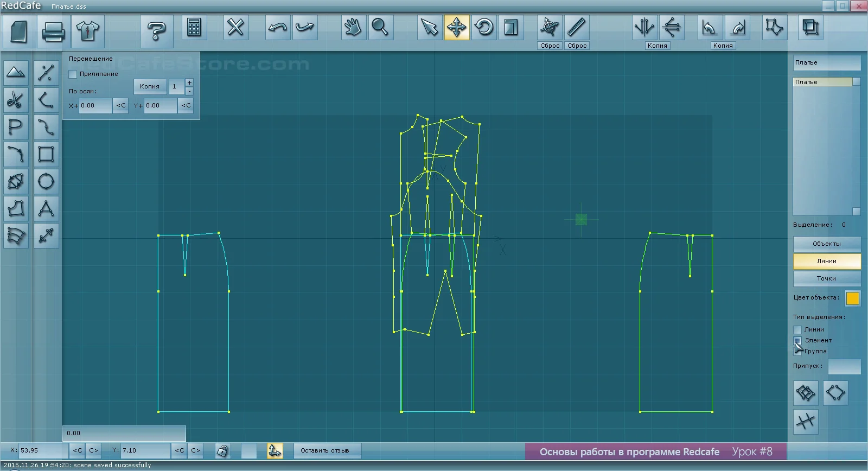868x471 pixels.
Task: Select the move cross-arrows tool
Action: (457, 27)
